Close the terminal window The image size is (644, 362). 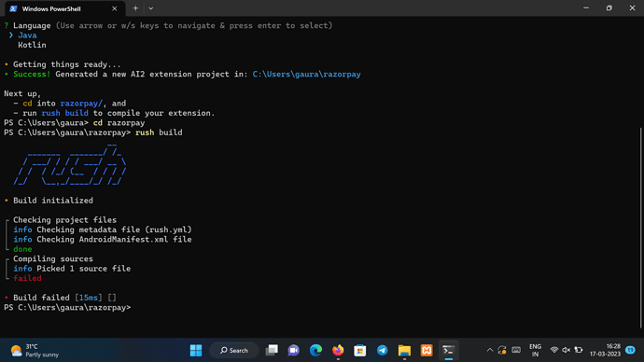click(632, 8)
